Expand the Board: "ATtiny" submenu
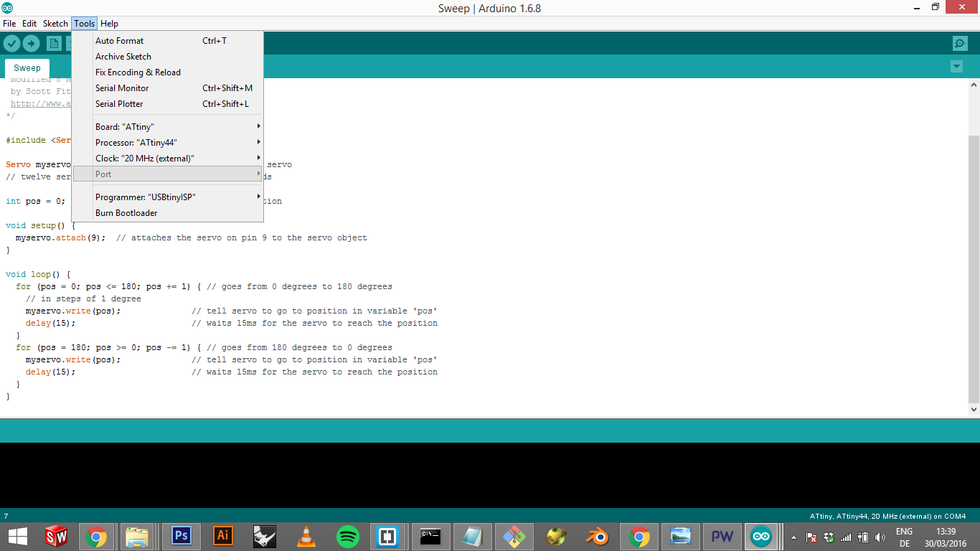Image resolution: width=980 pixels, height=551 pixels. [168, 127]
